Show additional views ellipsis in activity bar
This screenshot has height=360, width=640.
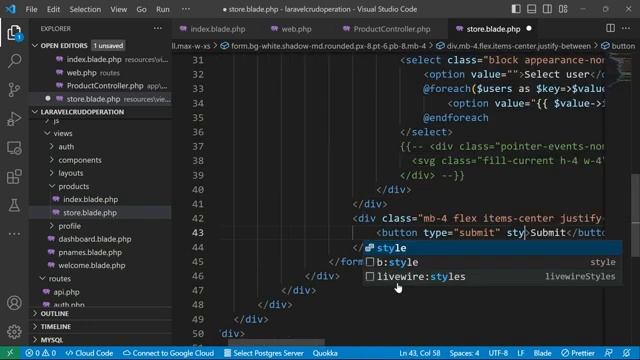pos(14,234)
